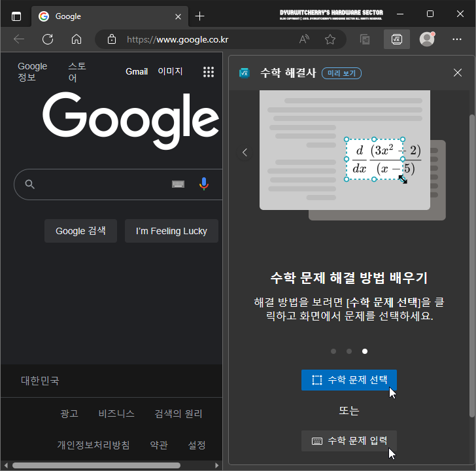The width and height of the screenshot is (476, 471).
Task: Open Gmail link
Action: 137,72
